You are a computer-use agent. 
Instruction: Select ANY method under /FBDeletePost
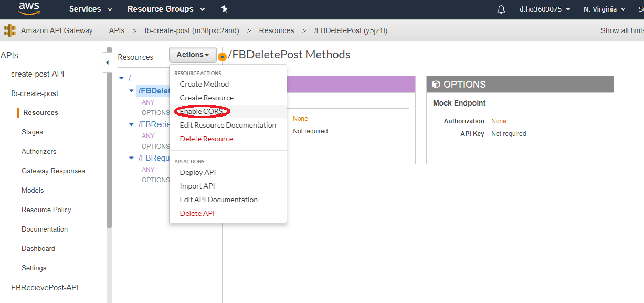148,102
